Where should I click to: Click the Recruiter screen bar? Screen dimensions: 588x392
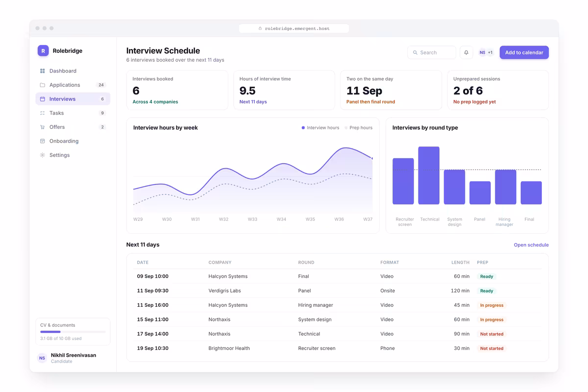pos(403,181)
